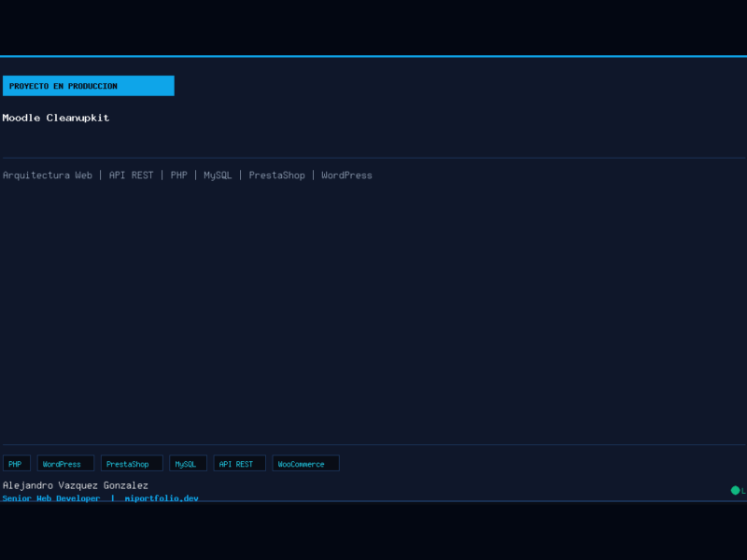Select the WooCommerce tag chip
This screenshot has height=560, width=747.
click(x=306, y=463)
